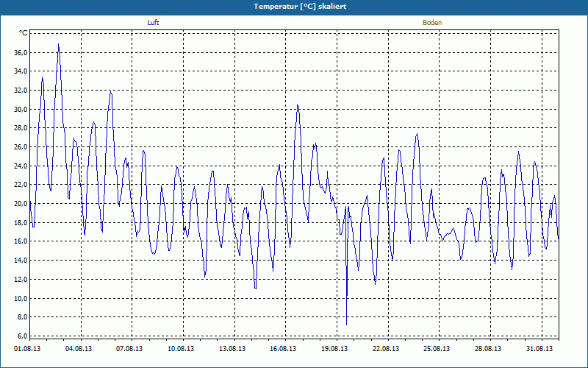
Task: Click the chart title Temperatur [°C] skaliert
Action: [x=300, y=7]
